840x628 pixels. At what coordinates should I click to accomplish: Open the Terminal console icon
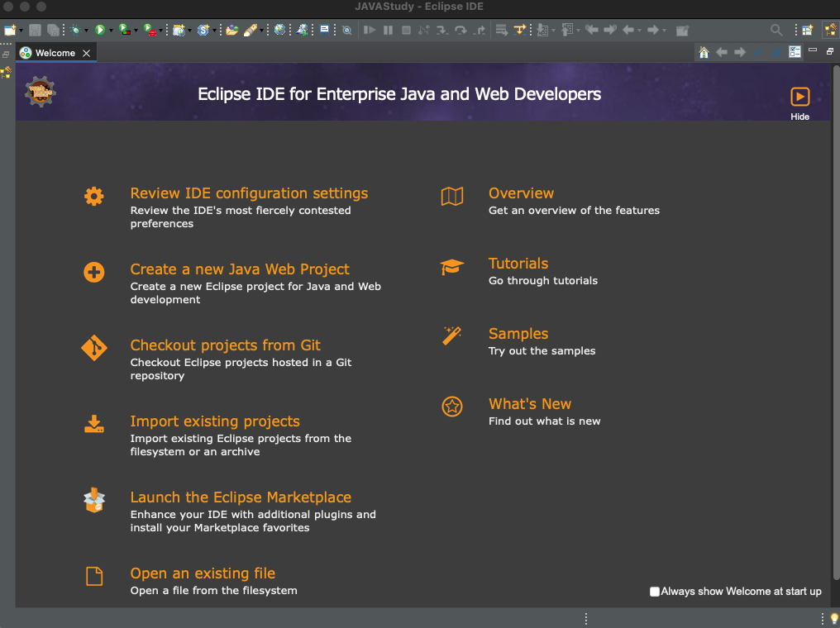[x=325, y=30]
